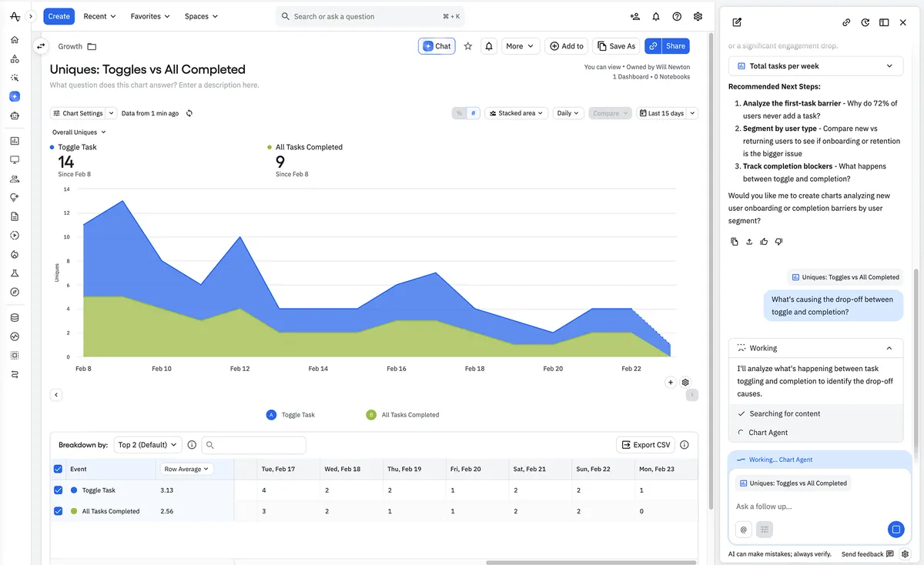This screenshot has height=565, width=924.
Task: Uncheck the Event header checkbox in the table
Action: click(x=58, y=469)
